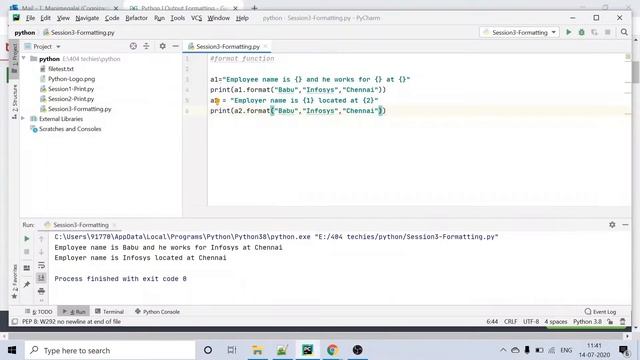This screenshot has width=640, height=360.
Task: Open the Refactor menu
Action: pos(136,18)
